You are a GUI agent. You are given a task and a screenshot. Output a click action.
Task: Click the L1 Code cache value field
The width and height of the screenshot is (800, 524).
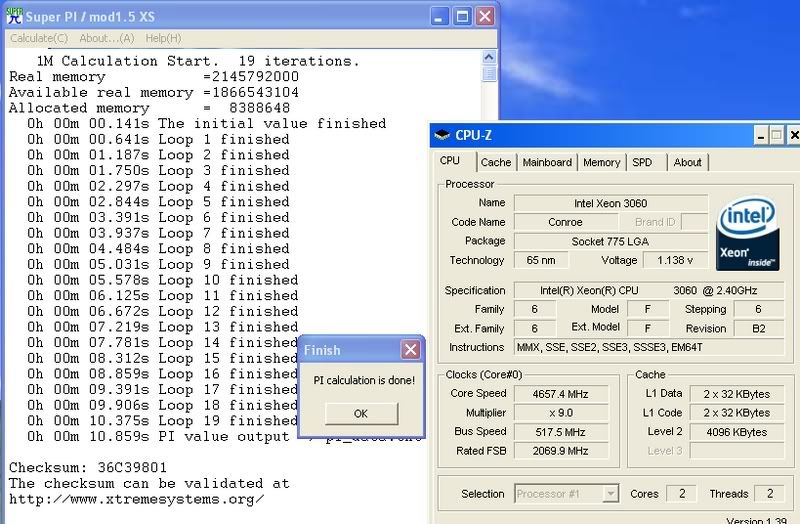737,413
